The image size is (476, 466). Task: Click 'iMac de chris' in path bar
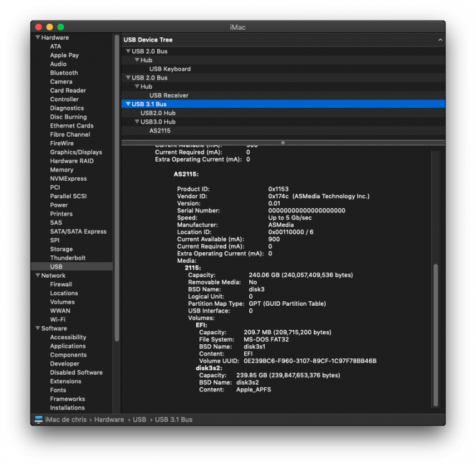[x=66, y=419]
